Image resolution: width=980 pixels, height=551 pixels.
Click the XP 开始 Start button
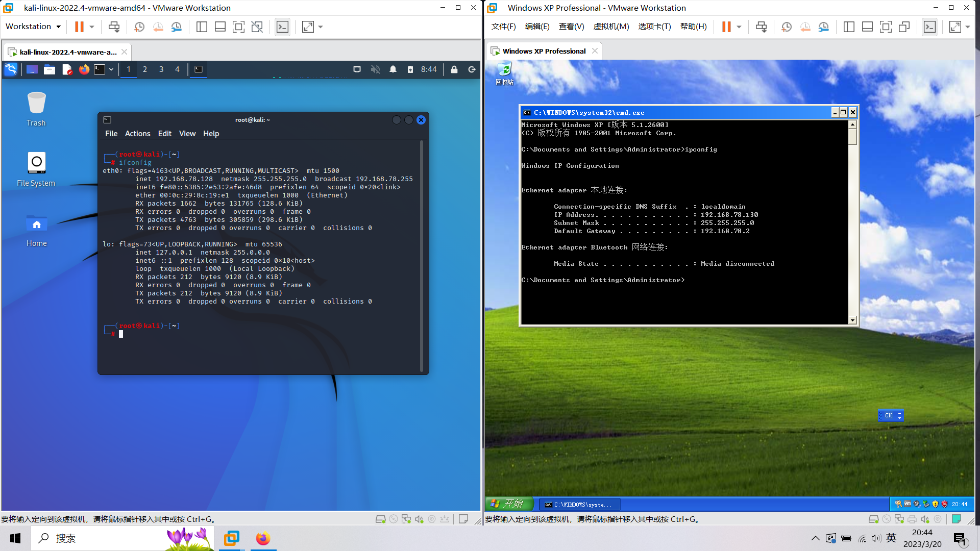coord(508,504)
